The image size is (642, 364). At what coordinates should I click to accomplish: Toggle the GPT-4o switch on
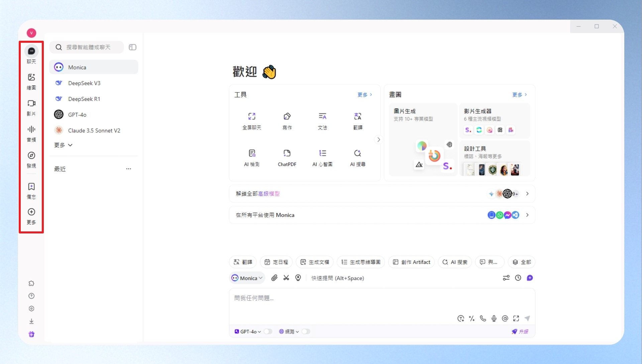tap(268, 332)
